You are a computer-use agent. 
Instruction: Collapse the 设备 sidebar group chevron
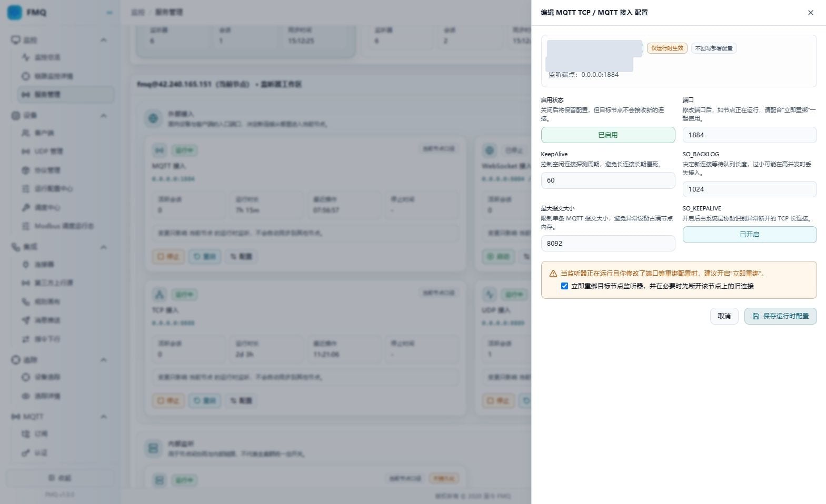tap(104, 116)
